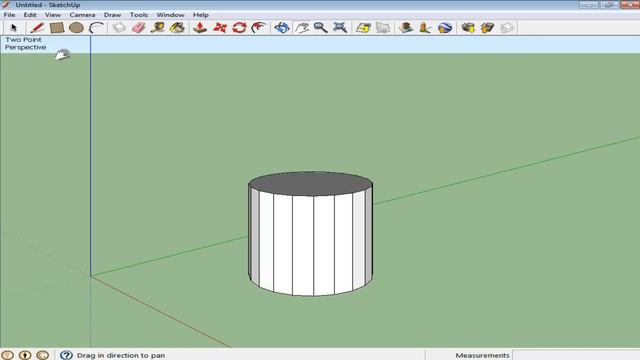Screen dimensions: 640x360
Task: Select the Tape Measure tool
Action: (x=158, y=28)
